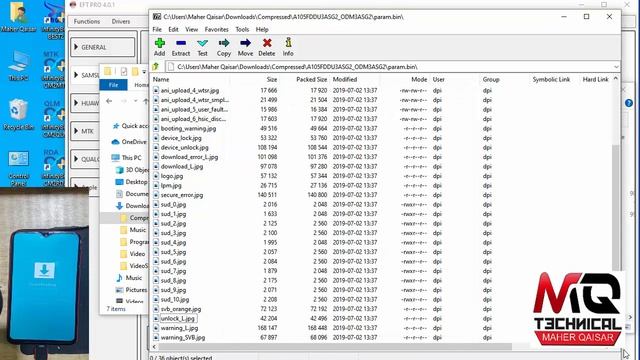Image resolution: width=640 pixels, height=360 pixels.
Task: Select file download_error_L.jpg
Action: [189, 157]
